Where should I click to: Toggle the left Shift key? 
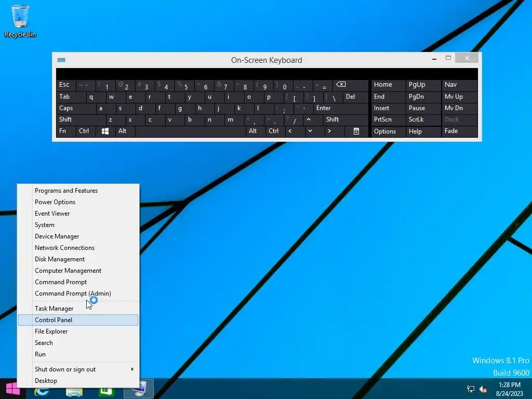pyautogui.click(x=81, y=119)
